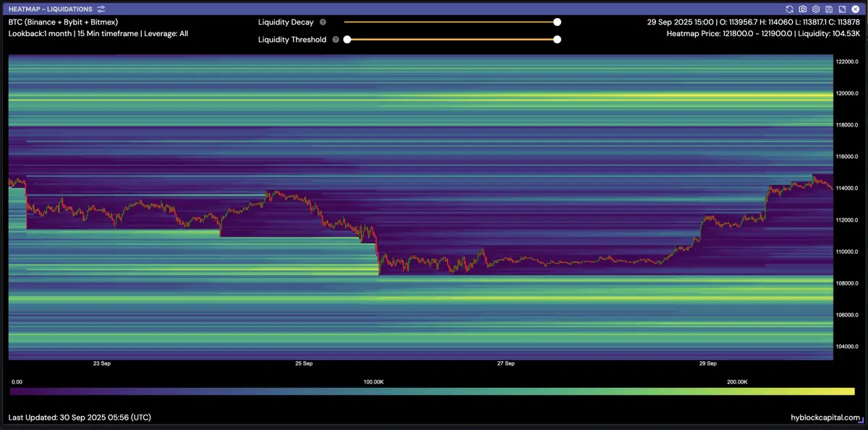The image size is (868, 430).
Task: Click the 25 Sep date axis label
Action: pyautogui.click(x=304, y=364)
